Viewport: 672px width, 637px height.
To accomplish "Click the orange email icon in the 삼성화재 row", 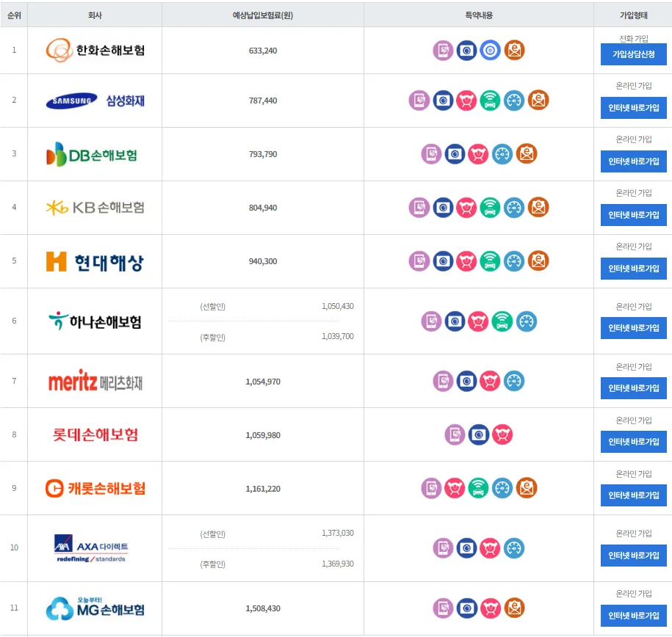I will (x=538, y=101).
